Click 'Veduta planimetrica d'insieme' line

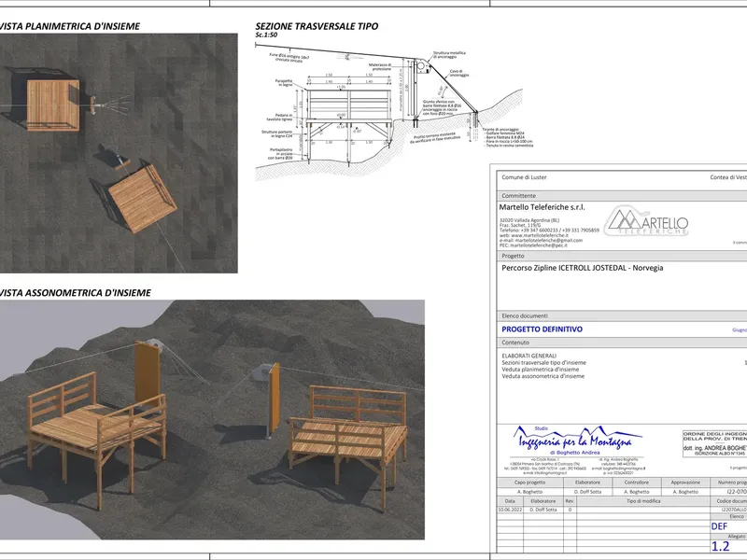click(x=541, y=369)
